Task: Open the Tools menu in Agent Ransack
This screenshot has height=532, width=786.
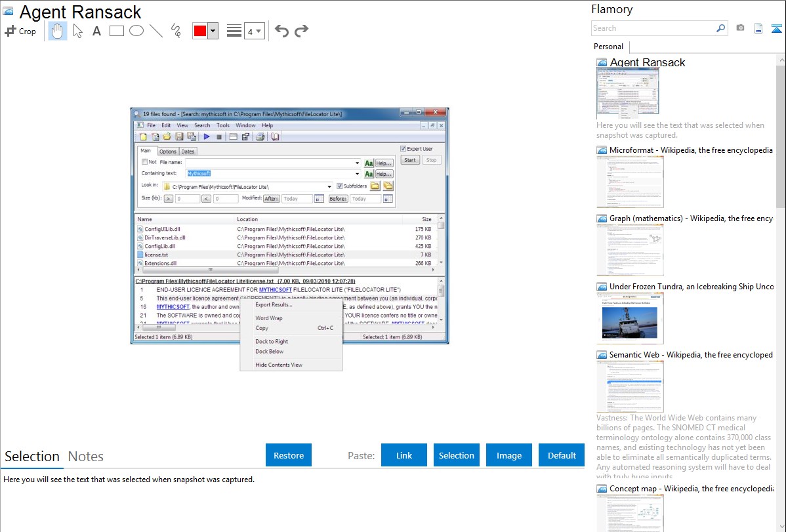Action: [x=222, y=125]
